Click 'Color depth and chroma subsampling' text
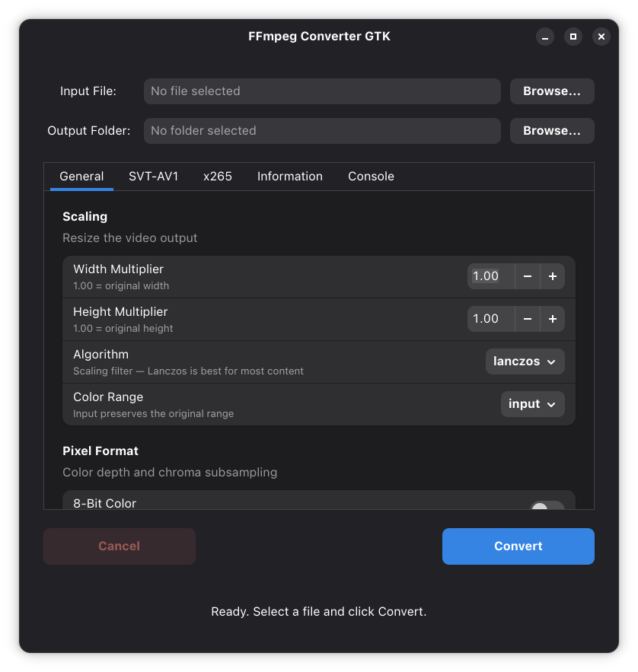Image resolution: width=638 pixels, height=672 pixels. pos(170,473)
